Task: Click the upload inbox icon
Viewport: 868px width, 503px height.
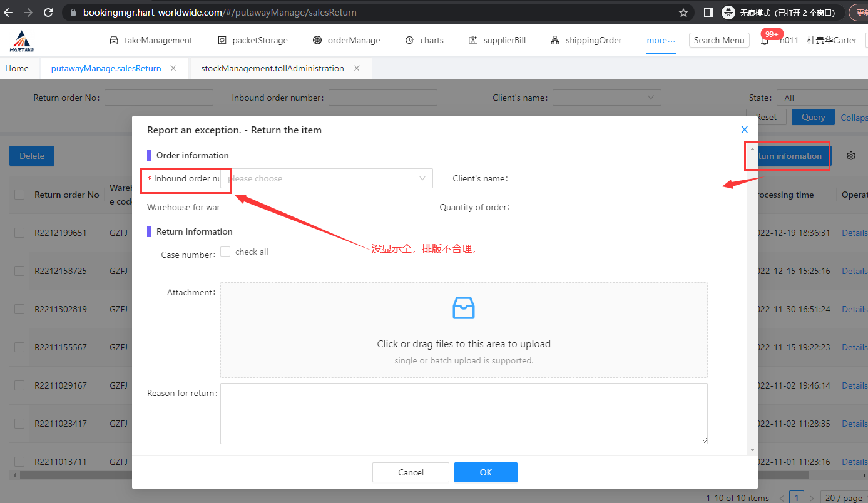Action: 463,308
